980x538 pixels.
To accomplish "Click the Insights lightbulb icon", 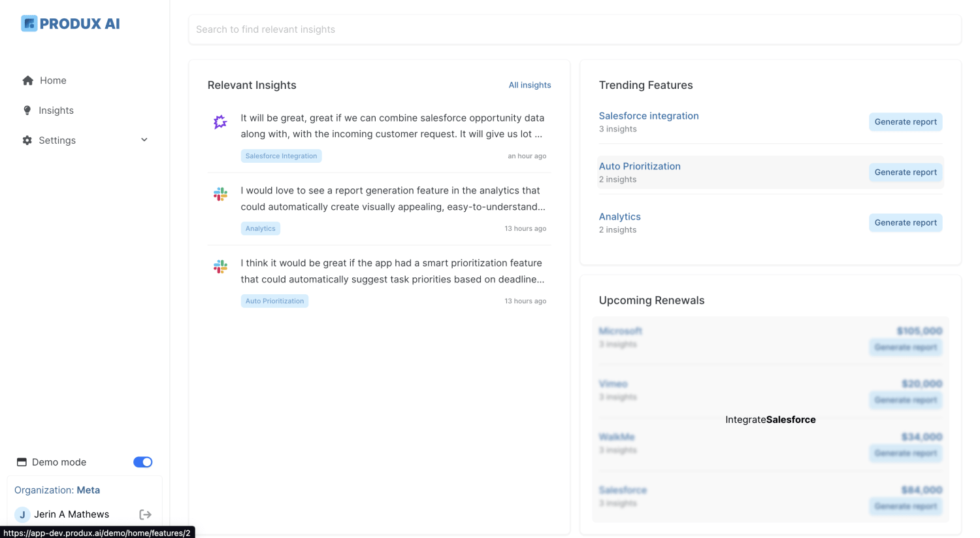I will [x=27, y=110].
